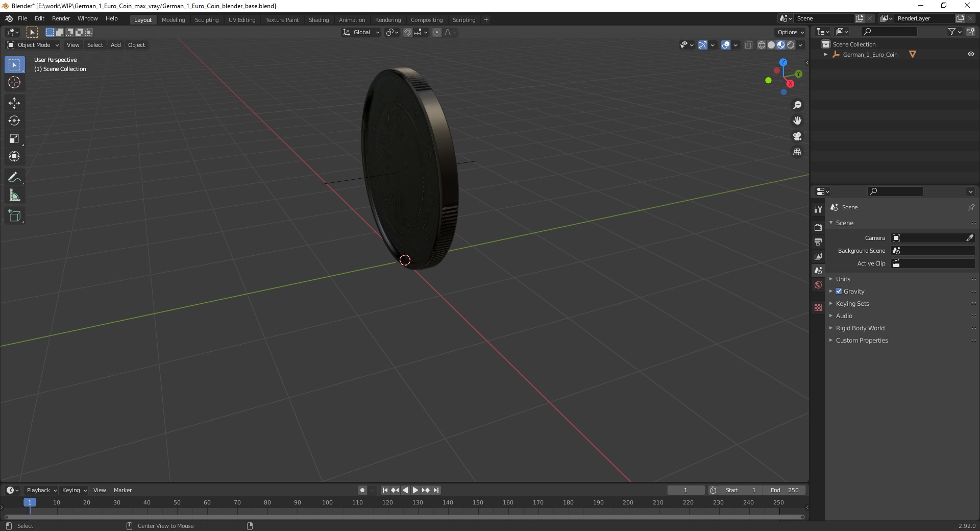Select the Add Cube tool
980x531 pixels.
tap(14, 215)
